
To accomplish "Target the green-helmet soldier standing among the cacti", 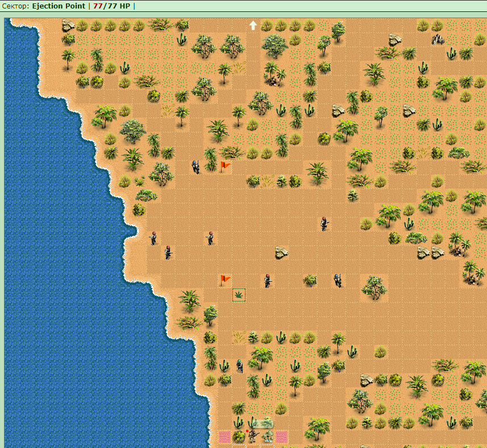I will pos(239,366).
